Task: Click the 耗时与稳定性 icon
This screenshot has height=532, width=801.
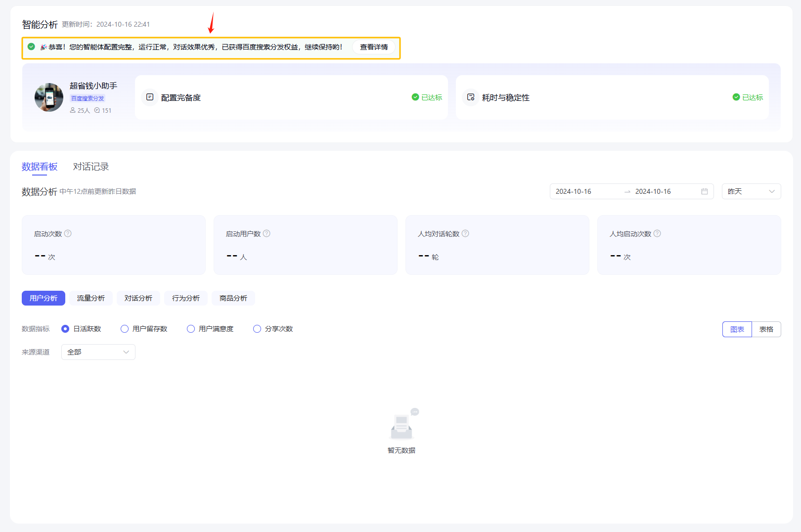Action: point(471,97)
